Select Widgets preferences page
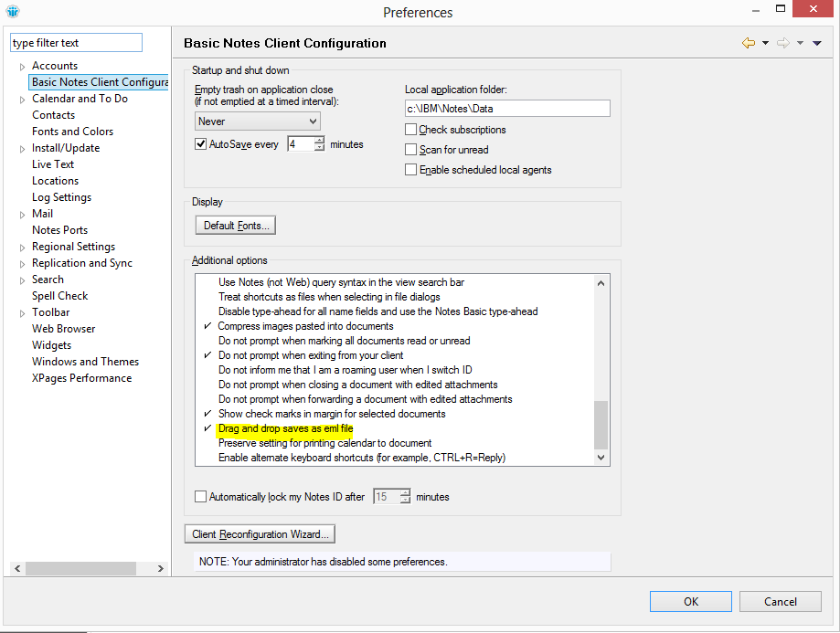Screen dimensions: 840x633 pyautogui.click(x=52, y=345)
